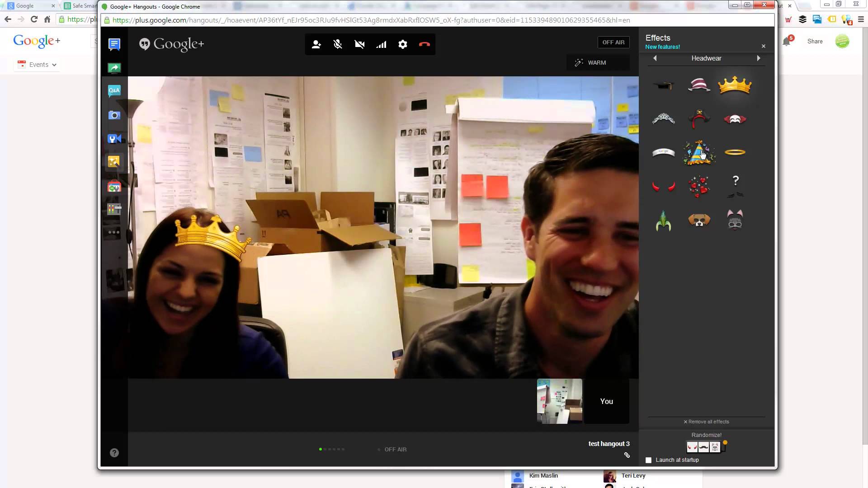The image size is (868, 488).
Task: Open the Q&A app in sidebar
Action: [114, 91]
